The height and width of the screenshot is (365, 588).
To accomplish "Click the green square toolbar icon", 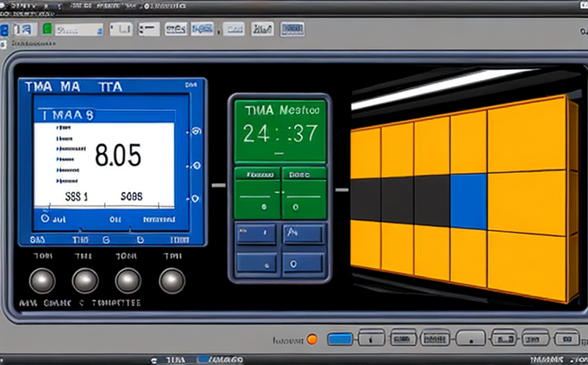I will 47,29.
